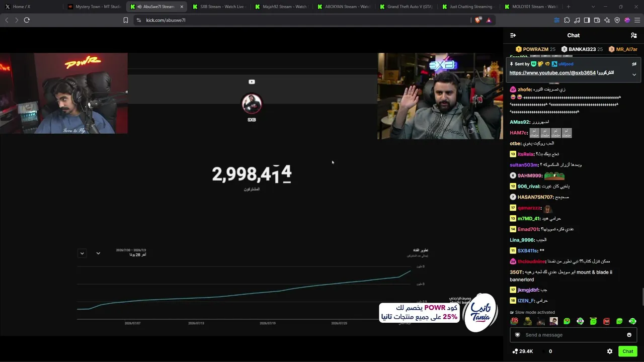The image size is (644, 362).
Task: Click the chat scrollbar thumb
Action: [642, 297]
